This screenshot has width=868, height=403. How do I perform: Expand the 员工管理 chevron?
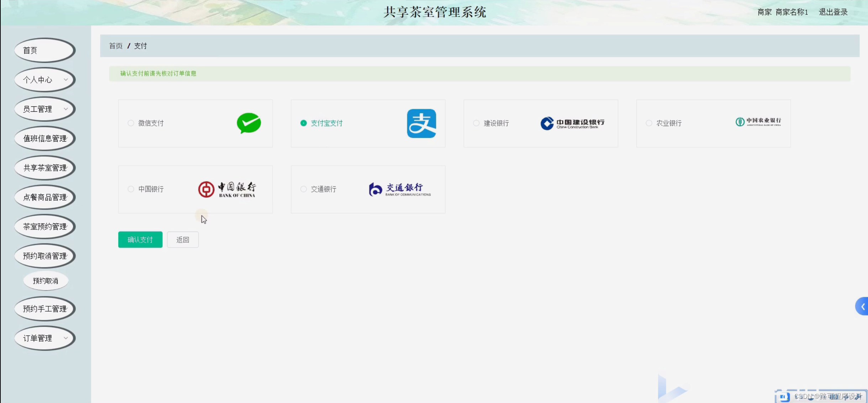[x=66, y=109]
